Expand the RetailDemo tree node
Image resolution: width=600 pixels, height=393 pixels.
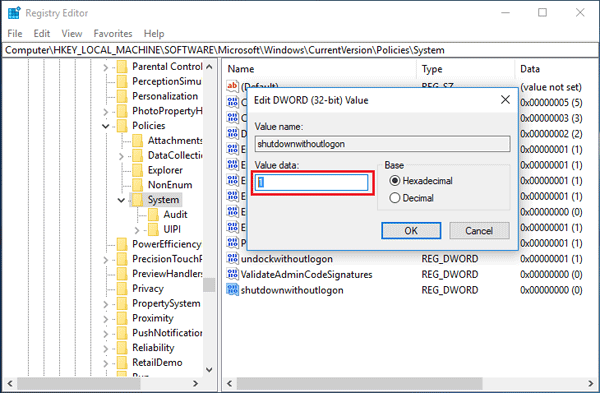[106, 363]
